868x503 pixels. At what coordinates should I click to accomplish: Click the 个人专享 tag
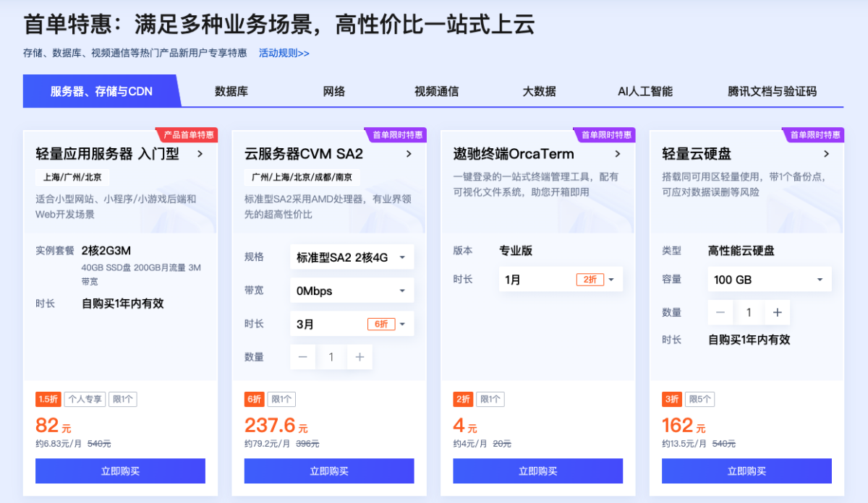coord(85,399)
